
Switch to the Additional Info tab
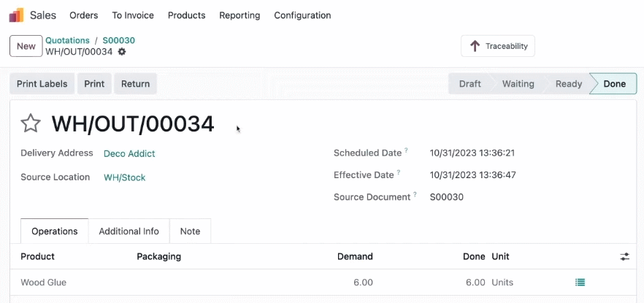click(x=129, y=231)
